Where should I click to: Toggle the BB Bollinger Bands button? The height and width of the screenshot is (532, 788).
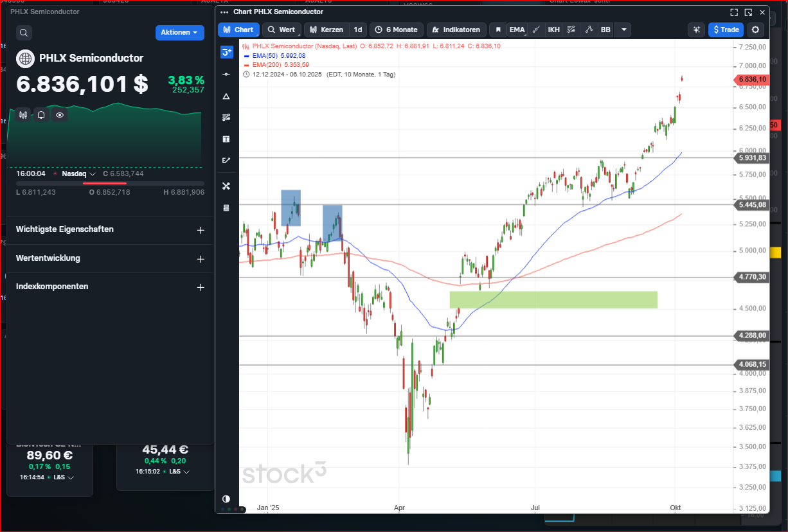point(605,30)
